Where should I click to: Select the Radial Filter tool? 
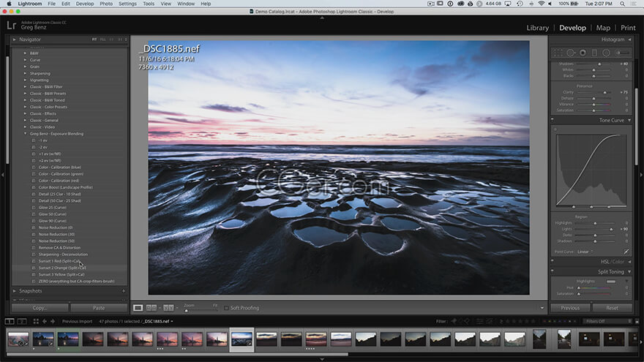coord(606,53)
